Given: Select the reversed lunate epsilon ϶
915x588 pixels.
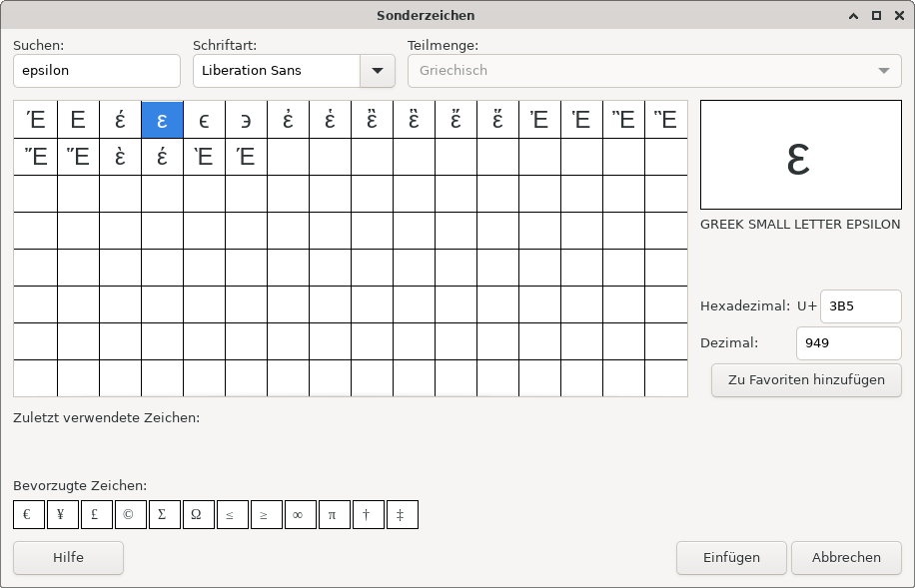Looking at the screenshot, I should click(x=247, y=120).
